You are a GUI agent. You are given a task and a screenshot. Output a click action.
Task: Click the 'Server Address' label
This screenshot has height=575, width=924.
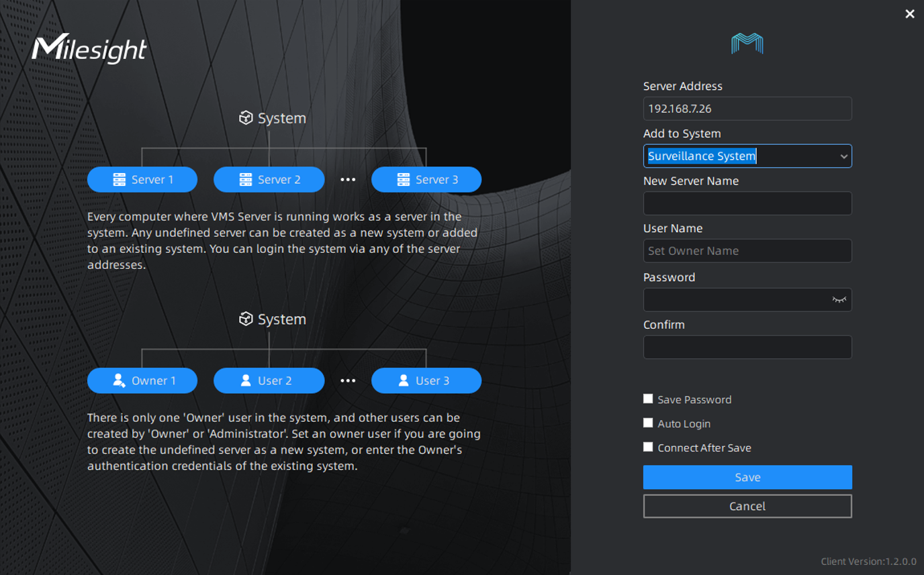coord(683,86)
